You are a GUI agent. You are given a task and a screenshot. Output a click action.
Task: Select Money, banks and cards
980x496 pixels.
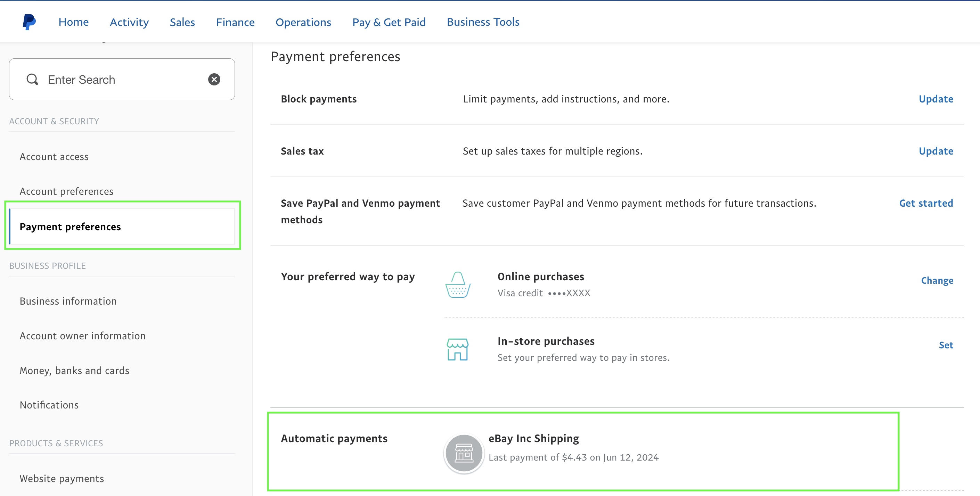[x=75, y=371]
